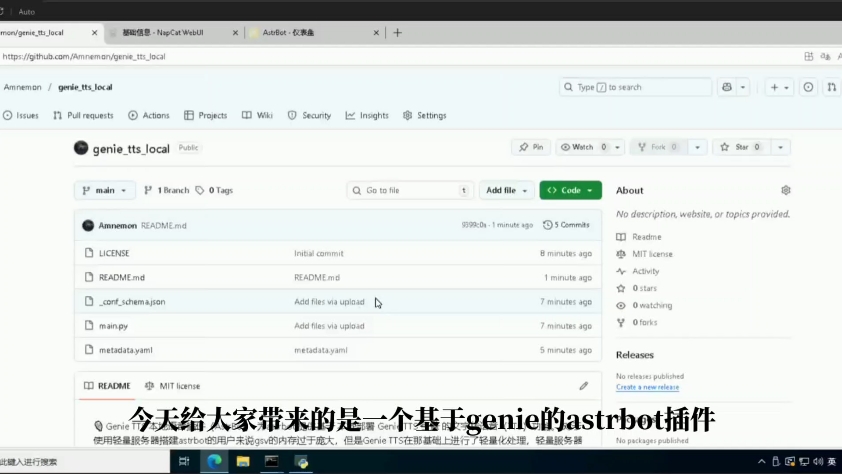Image resolution: width=842 pixels, height=474 pixels.
Task: Expand the Star lists dropdown arrow
Action: 780,147
